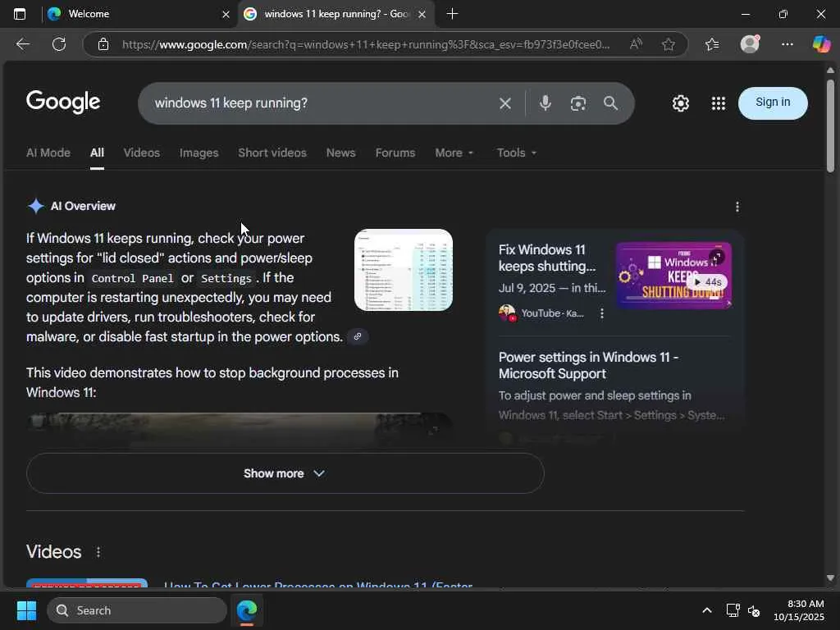Go back with the browser back arrow

[23, 44]
